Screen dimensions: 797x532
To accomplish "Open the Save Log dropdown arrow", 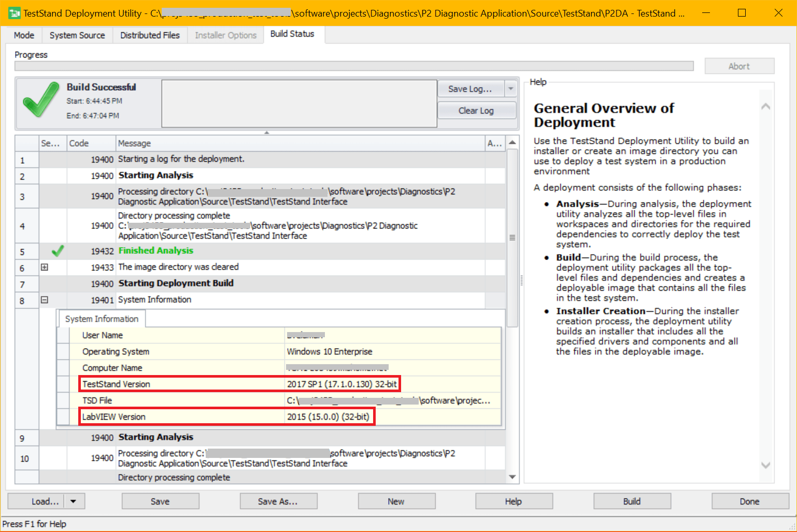I will click(510, 89).
